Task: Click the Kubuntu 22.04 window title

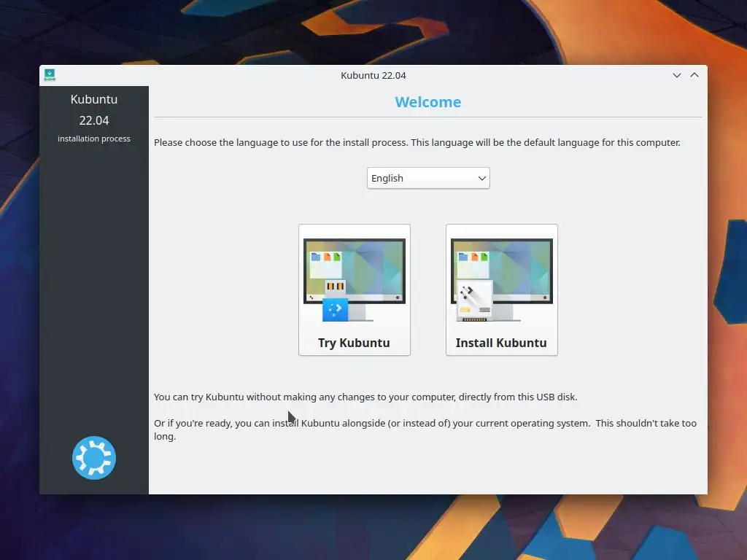Action: pos(373,75)
